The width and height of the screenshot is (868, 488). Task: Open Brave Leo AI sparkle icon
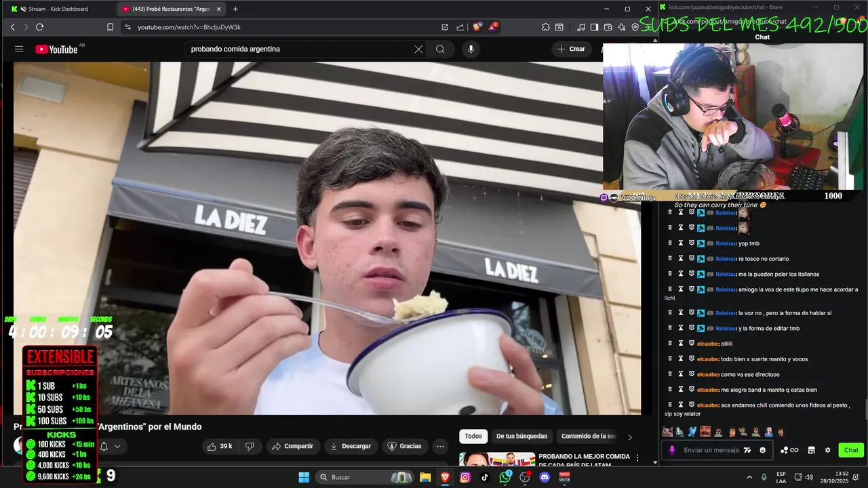622,27
